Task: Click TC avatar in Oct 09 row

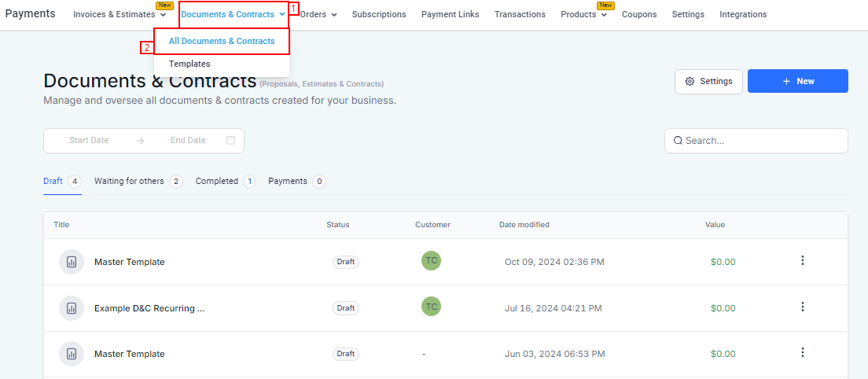Action: pyautogui.click(x=431, y=260)
